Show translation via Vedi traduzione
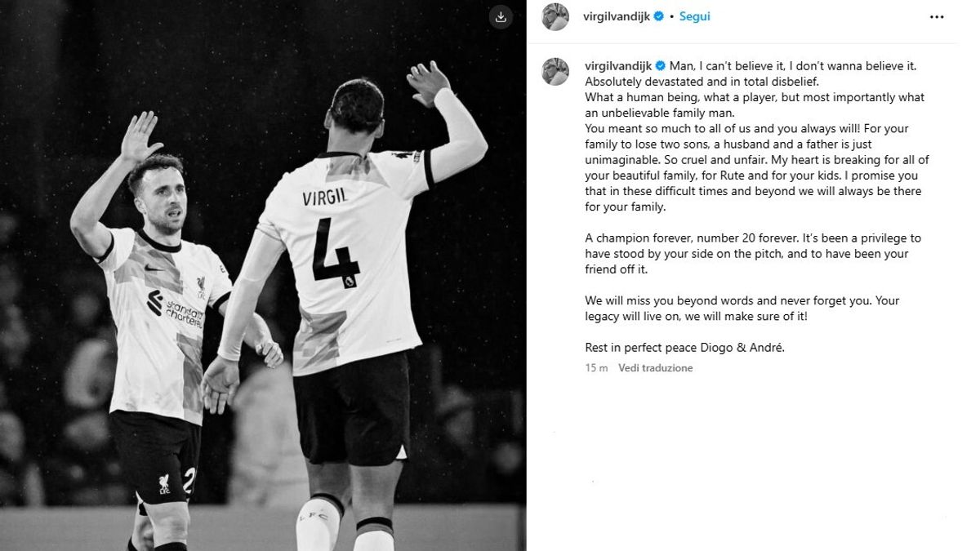The height and width of the screenshot is (551, 980). coord(655,368)
